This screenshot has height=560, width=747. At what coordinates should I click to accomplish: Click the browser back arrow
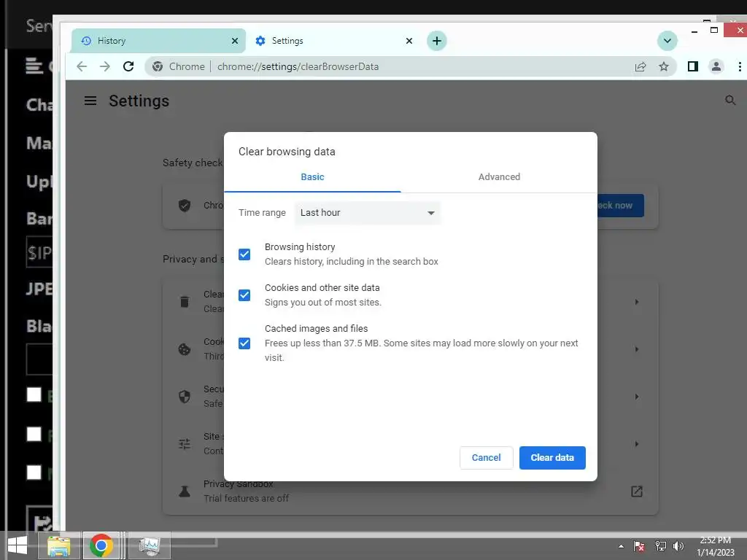tap(82, 66)
